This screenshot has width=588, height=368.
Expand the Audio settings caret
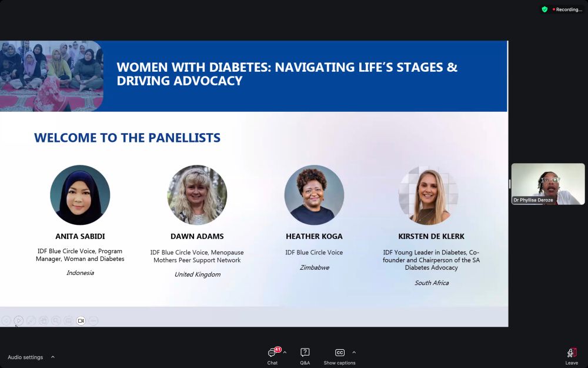coord(53,357)
